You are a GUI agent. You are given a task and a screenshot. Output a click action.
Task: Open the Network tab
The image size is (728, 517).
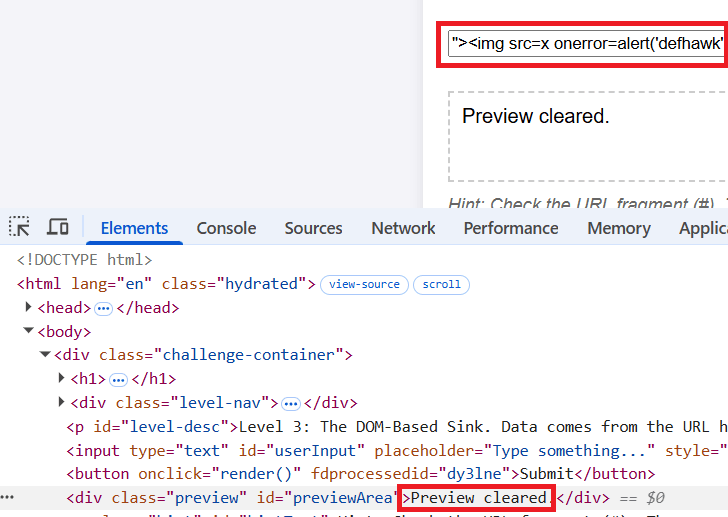tap(403, 228)
